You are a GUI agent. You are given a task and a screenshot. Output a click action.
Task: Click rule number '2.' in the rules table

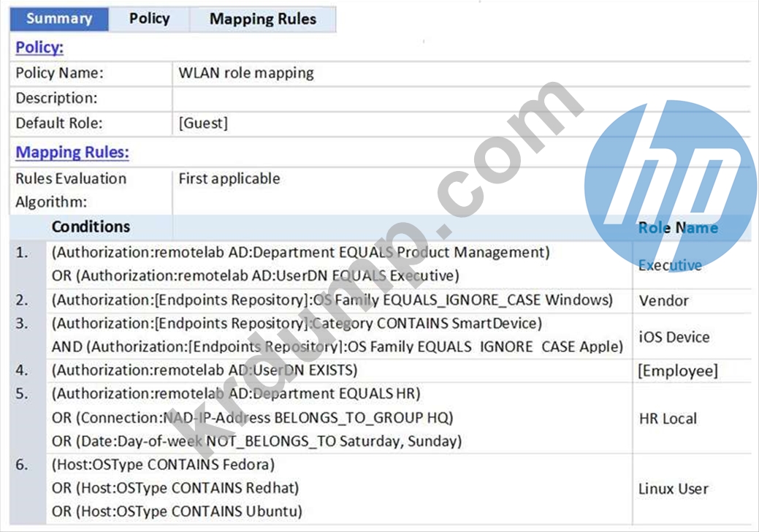click(x=22, y=300)
